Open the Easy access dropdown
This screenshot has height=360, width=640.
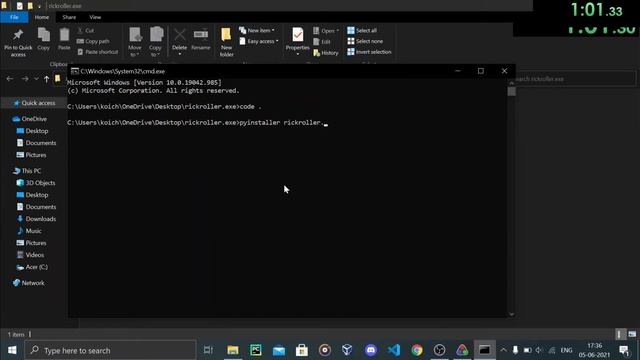[259, 41]
